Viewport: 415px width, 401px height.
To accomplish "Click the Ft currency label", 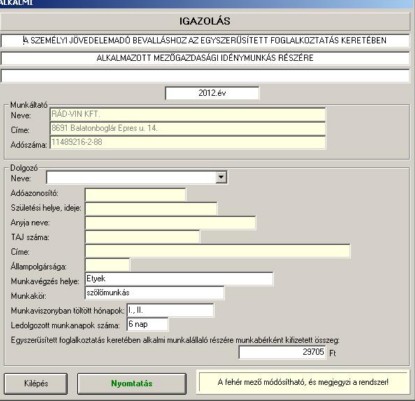I will pyautogui.click(x=332, y=353).
